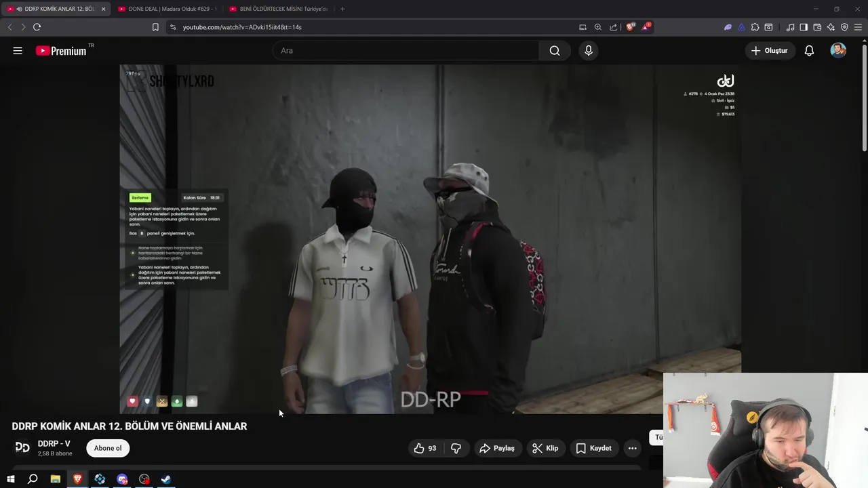Open OBS Studio from the taskbar

pyautogui.click(x=144, y=479)
